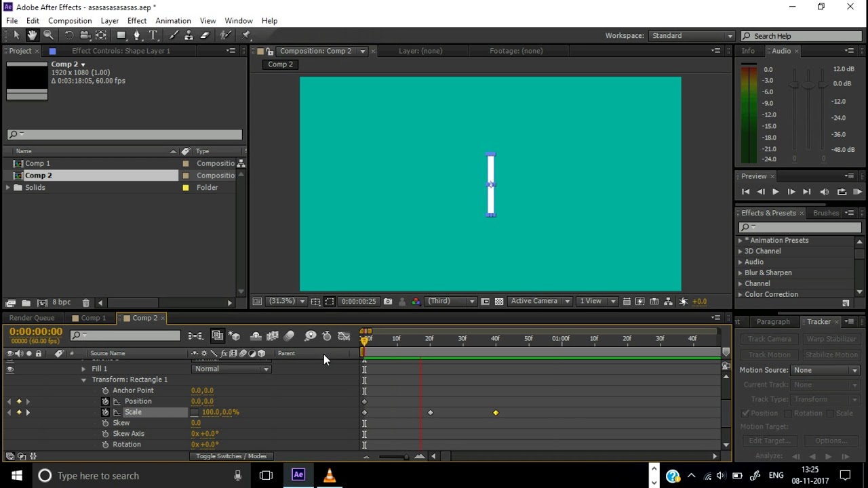
Task: Click Toggle Switches / Modes button
Action: pyautogui.click(x=231, y=456)
